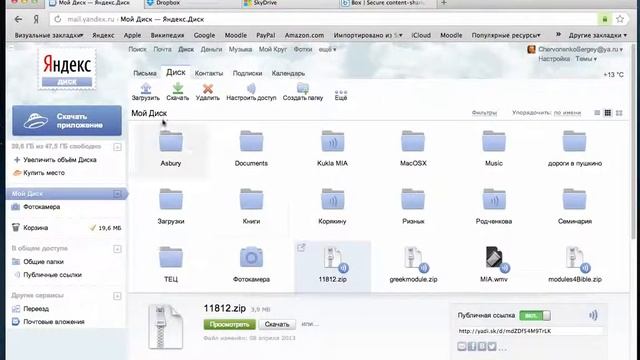Toggle the Публичная ссылка switch
The width and height of the screenshot is (640, 360).
click(x=535, y=315)
